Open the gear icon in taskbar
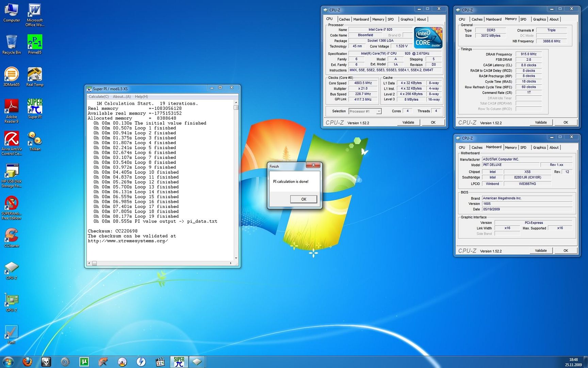 65,362
